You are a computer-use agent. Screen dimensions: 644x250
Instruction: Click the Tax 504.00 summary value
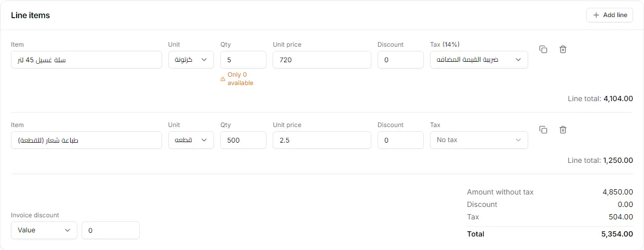621,217
